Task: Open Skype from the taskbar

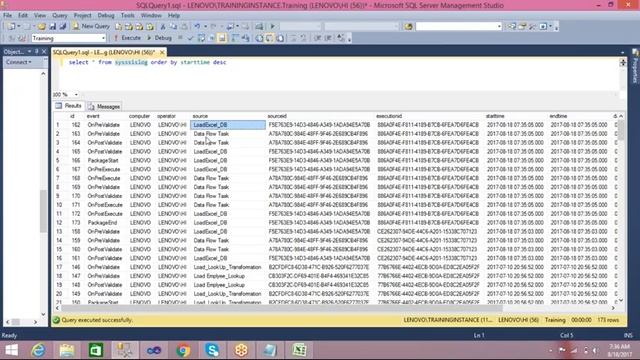Action: click(x=212, y=350)
